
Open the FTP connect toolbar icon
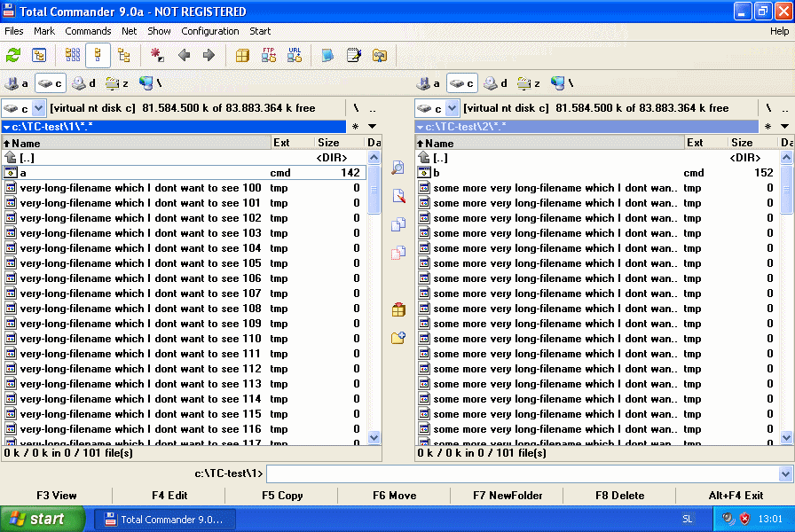268,55
